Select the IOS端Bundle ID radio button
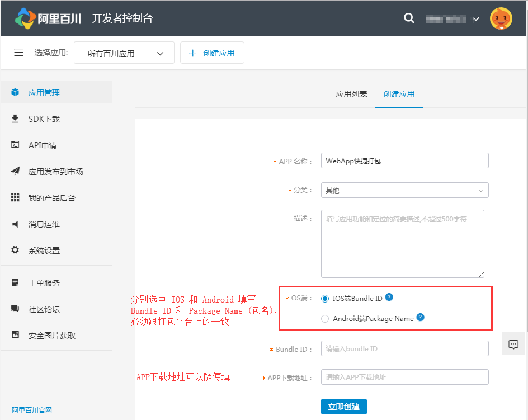 [326, 299]
